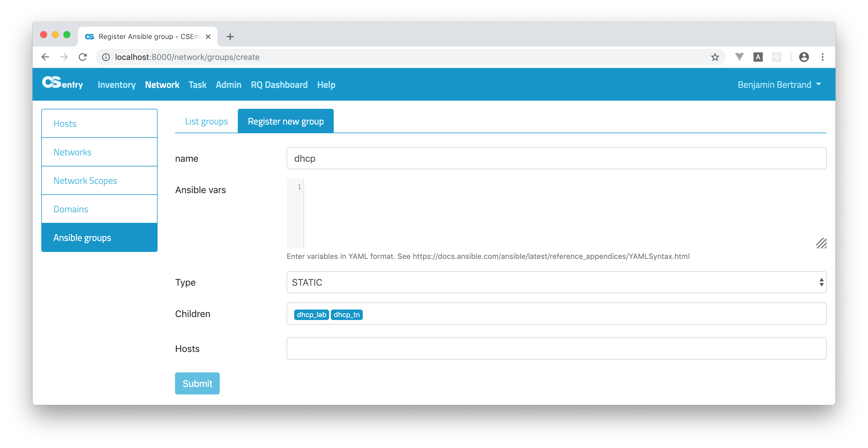The image size is (868, 448).
Task: Click the CSentry logo in the navbar
Action: coord(63,84)
